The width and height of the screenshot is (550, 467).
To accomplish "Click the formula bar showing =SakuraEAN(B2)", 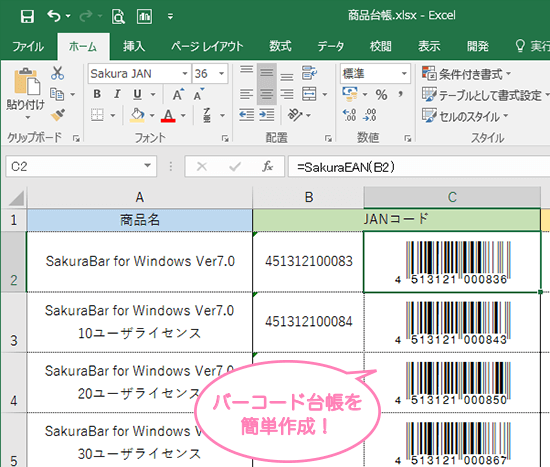I will 419,167.
